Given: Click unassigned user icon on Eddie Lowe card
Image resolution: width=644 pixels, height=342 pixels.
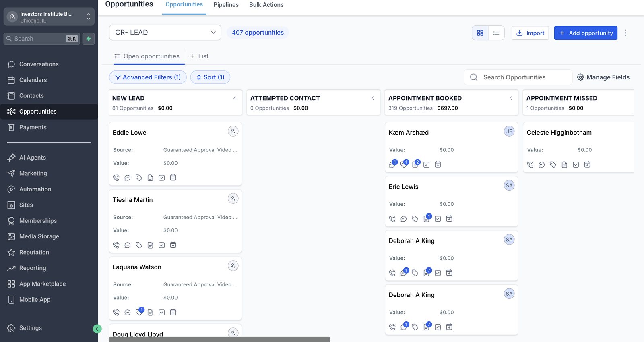Looking at the screenshot, I should 233,131.
